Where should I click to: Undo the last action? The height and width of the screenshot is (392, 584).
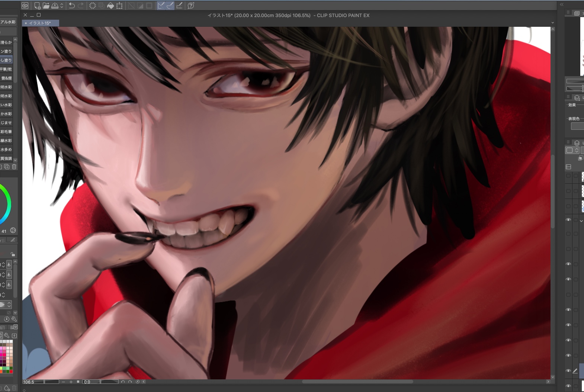[72, 6]
